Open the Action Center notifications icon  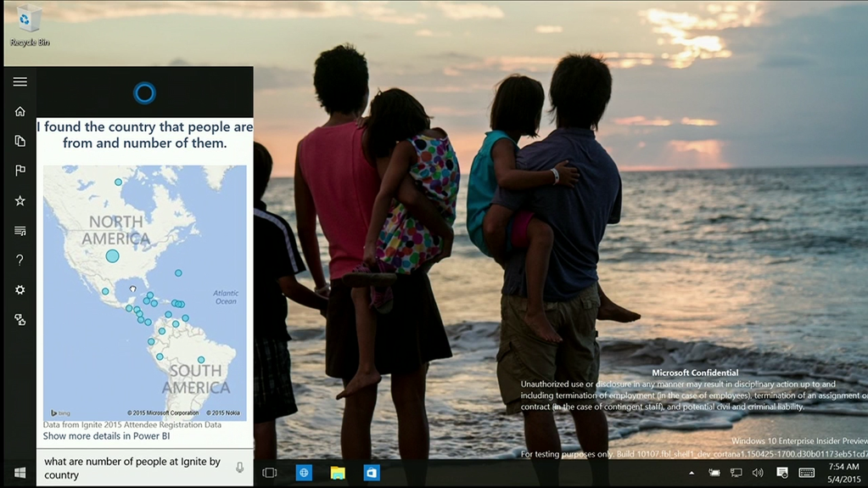click(782, 473)
